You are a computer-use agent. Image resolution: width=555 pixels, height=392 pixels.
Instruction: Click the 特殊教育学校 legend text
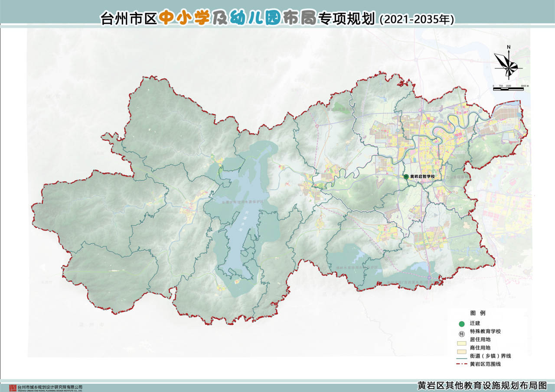click(x=485, y=331)
